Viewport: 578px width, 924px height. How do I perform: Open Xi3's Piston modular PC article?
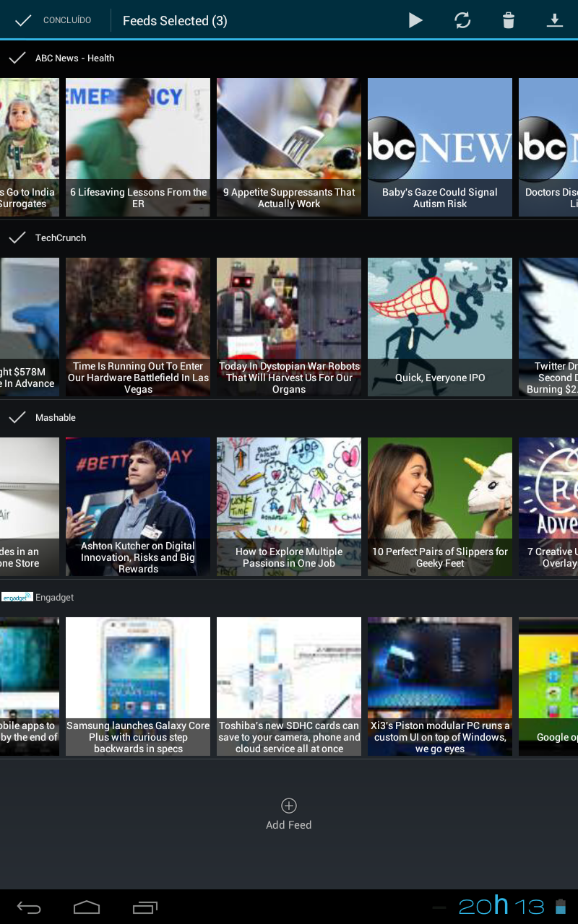[440, 687]
